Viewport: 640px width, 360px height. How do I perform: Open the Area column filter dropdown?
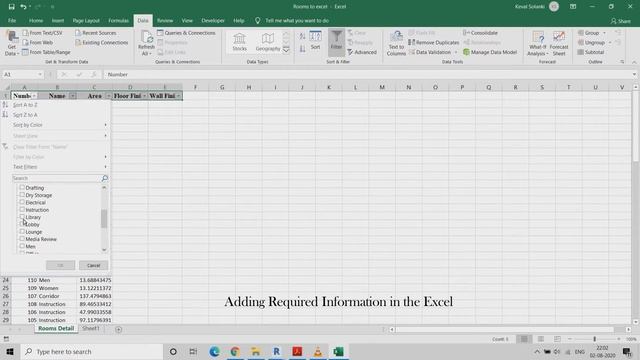tap(108, 96)
